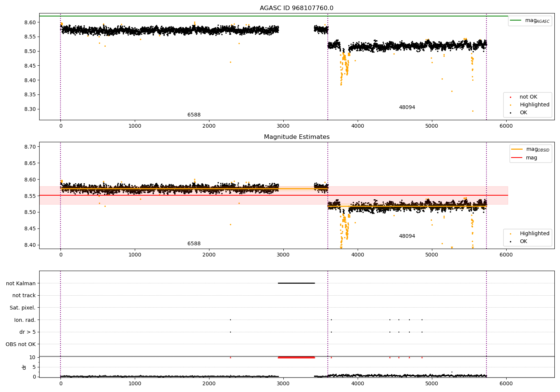Click the 3000 tick on top plot x-axis

(x=283, y=126)
